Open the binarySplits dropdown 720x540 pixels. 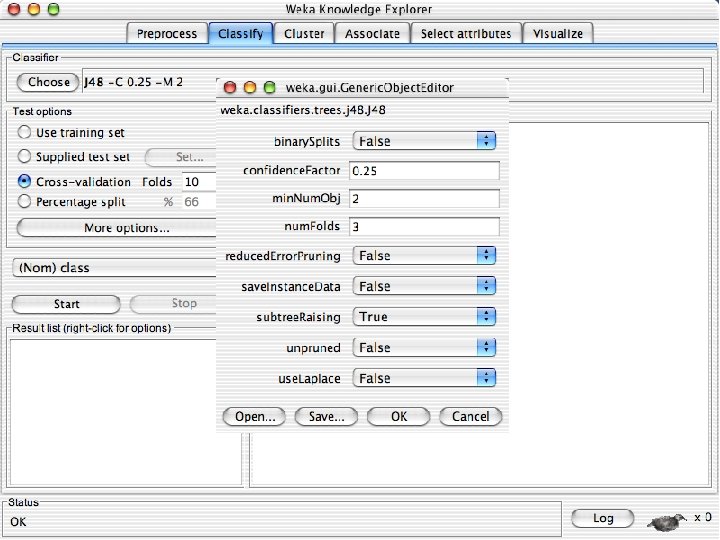[x=424, y=141]
